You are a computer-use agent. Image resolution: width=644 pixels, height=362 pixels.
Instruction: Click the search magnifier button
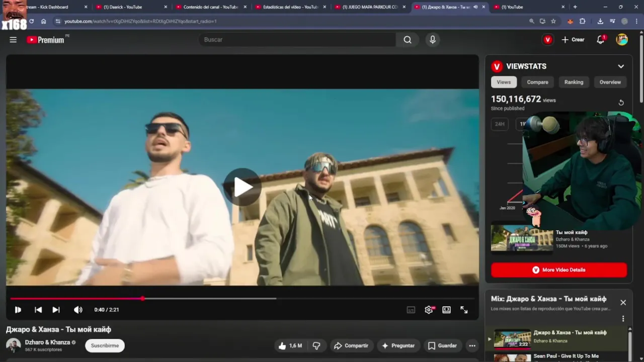[x=408, y=40]
